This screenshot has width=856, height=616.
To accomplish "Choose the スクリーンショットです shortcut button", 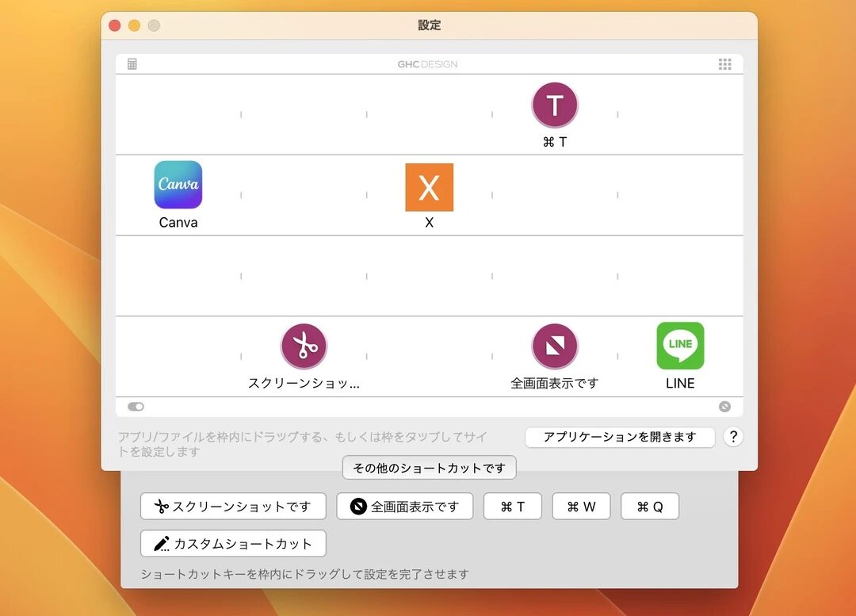I will [233, 507].
